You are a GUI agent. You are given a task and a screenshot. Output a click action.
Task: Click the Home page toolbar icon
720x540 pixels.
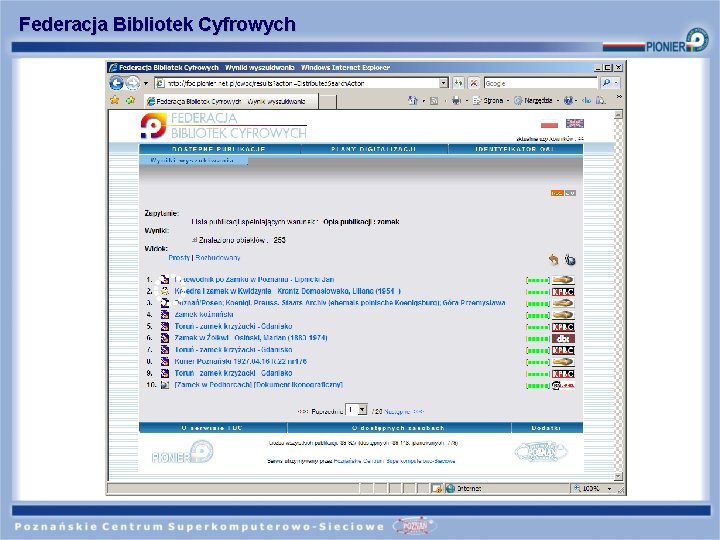(412, 100)
